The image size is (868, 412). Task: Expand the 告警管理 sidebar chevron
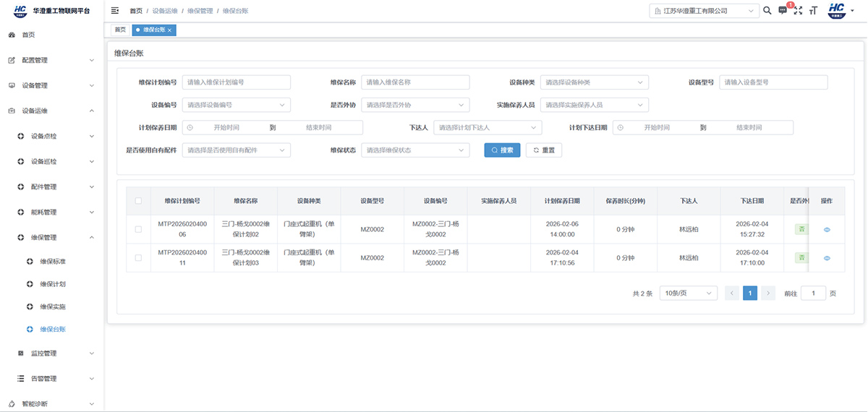(x=92, y=378)
